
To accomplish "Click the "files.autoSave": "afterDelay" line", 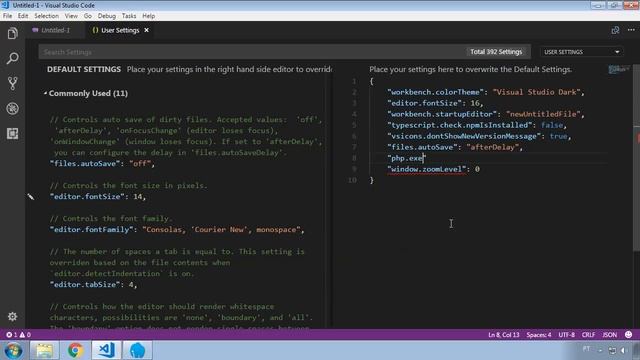I will pyautogui.click(x=455, y=147).
